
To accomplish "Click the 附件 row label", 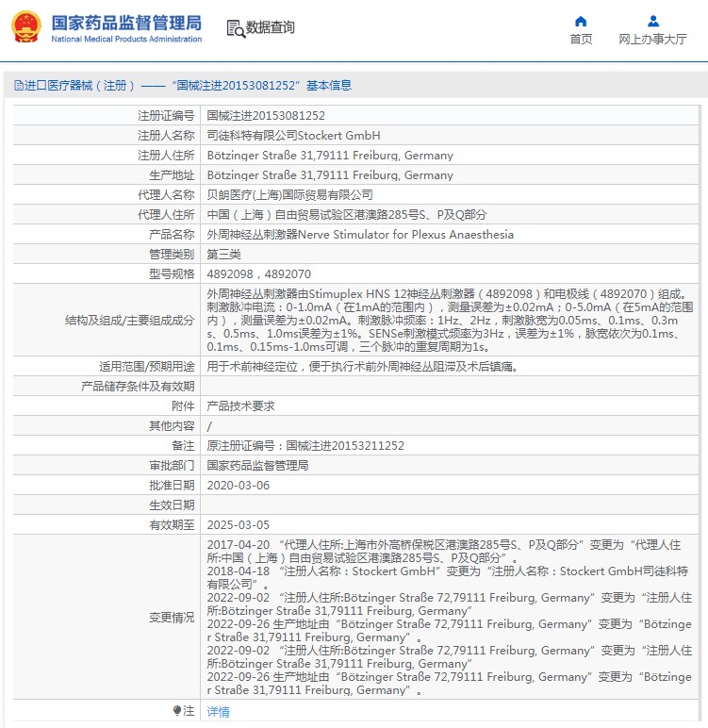I will tap(183, 406).
